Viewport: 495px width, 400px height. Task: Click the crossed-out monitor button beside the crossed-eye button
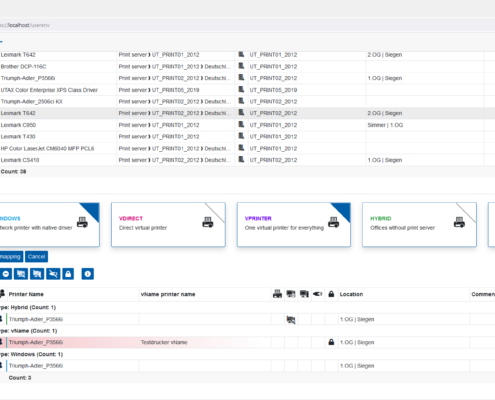click(37, 274)
